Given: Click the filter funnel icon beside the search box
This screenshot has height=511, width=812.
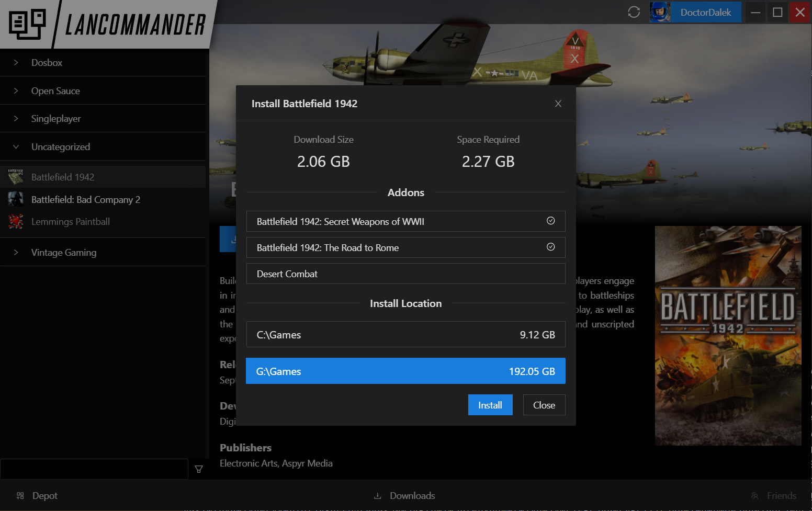Looking at the screenshot, I should [199, 469].
